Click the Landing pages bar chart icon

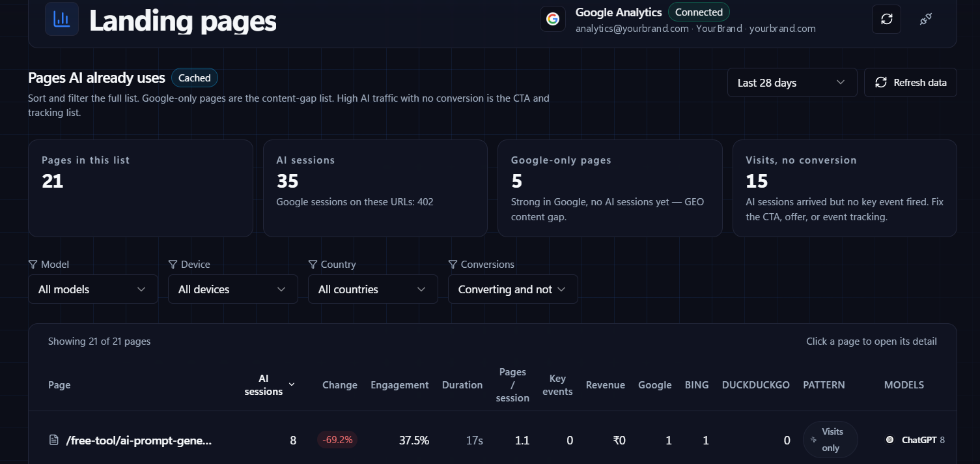pyautogui.click(x=62, y=19)
